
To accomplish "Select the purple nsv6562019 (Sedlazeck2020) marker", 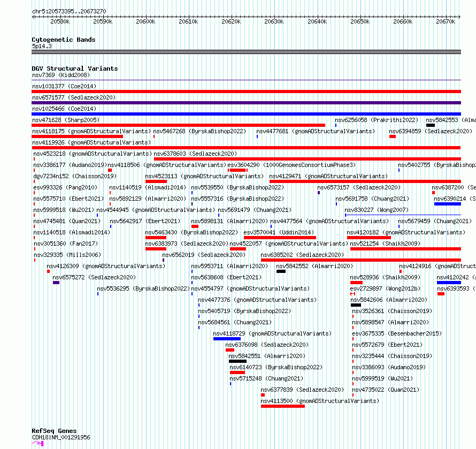I will click(x=163, y=260).
